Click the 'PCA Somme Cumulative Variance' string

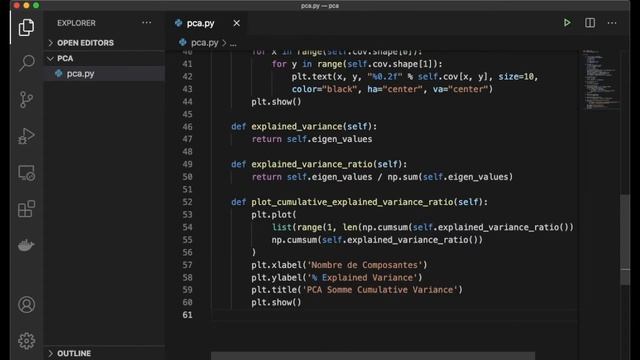(x=380, y=290)
